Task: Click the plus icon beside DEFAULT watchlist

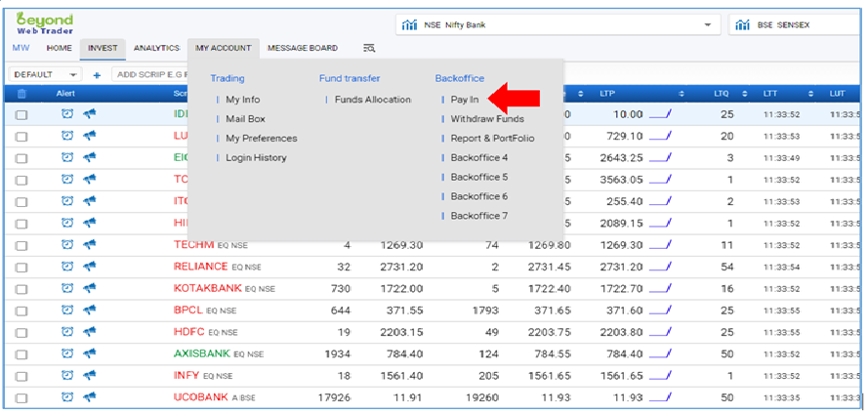Action: (97, 74)
